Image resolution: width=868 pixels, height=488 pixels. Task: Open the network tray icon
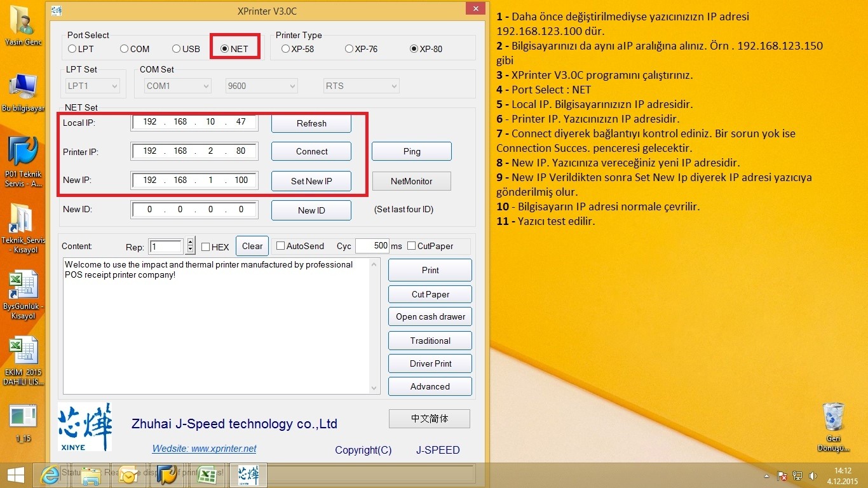click(797, 475)
